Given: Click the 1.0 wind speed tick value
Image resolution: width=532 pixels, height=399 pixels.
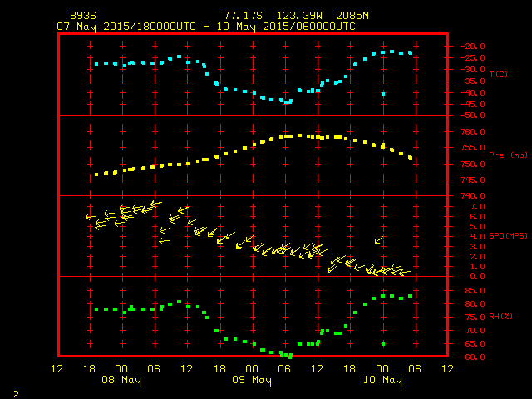Looking at the screenshot, I should 477,267.
